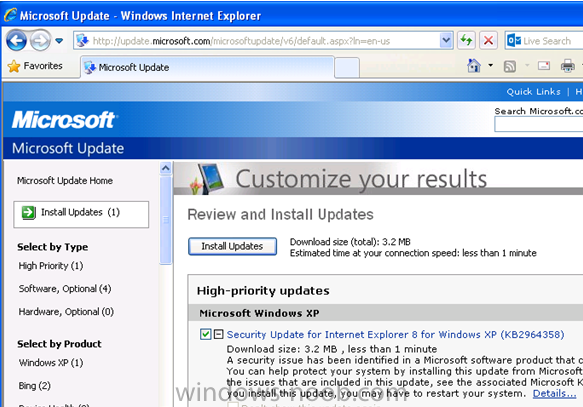
Task: Click the Read Mail icon
Action: point(544,66)
